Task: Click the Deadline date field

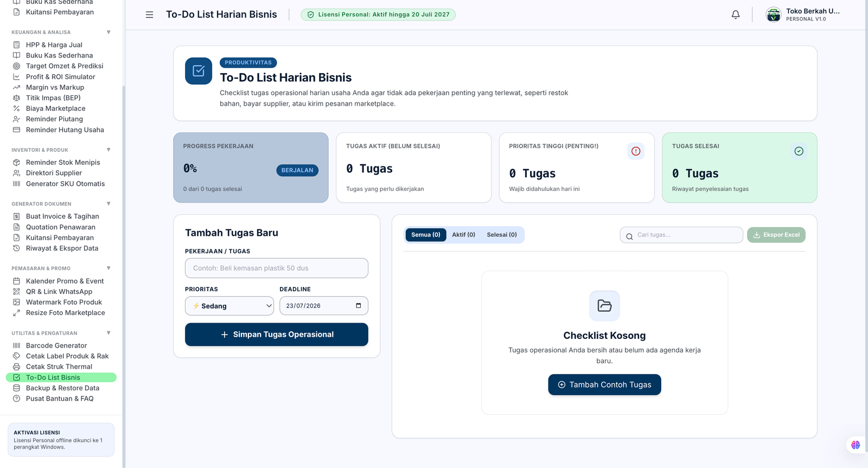Action: pos(324,306)
